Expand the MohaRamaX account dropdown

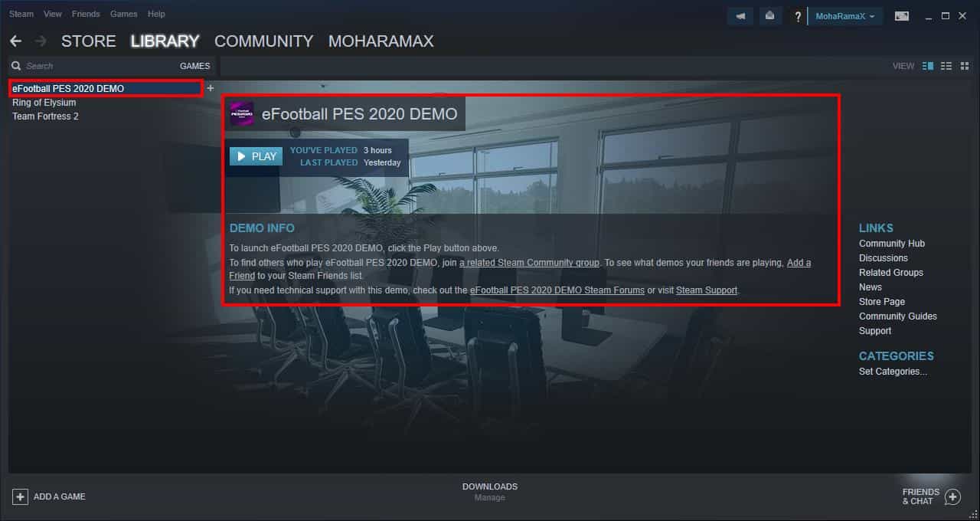tap(845, 16)
